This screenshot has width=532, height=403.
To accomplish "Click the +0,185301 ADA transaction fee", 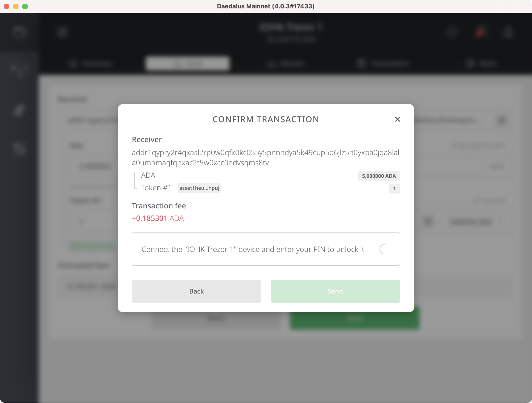I will [158, 218].
